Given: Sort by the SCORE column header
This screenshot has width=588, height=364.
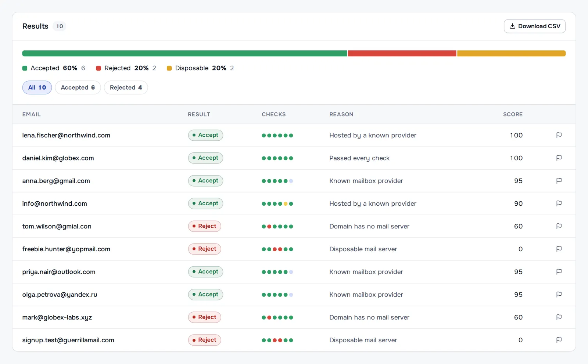Looking at the screenshot, I should tap(513, 114).
